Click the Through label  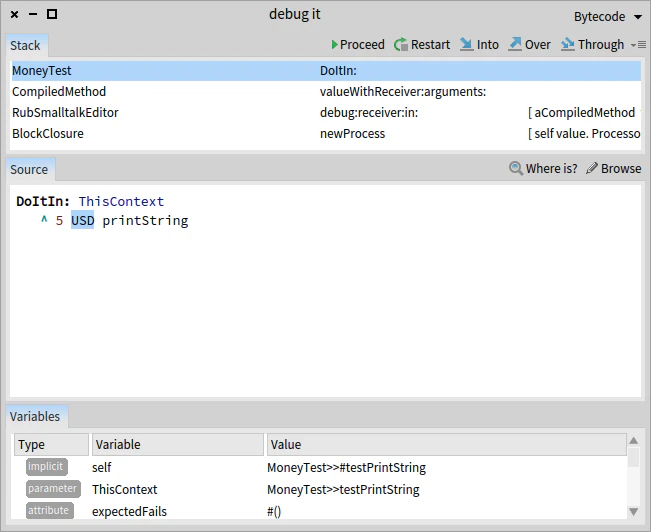[601, 44]
